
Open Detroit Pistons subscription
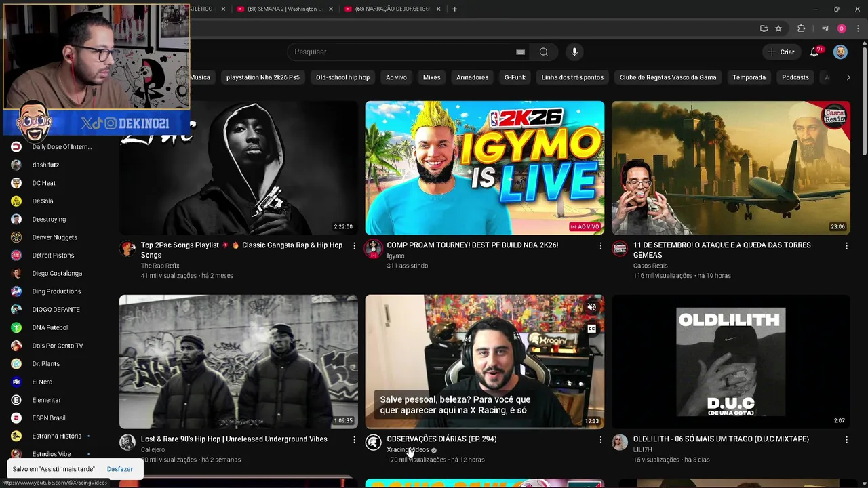coord(53,256)
